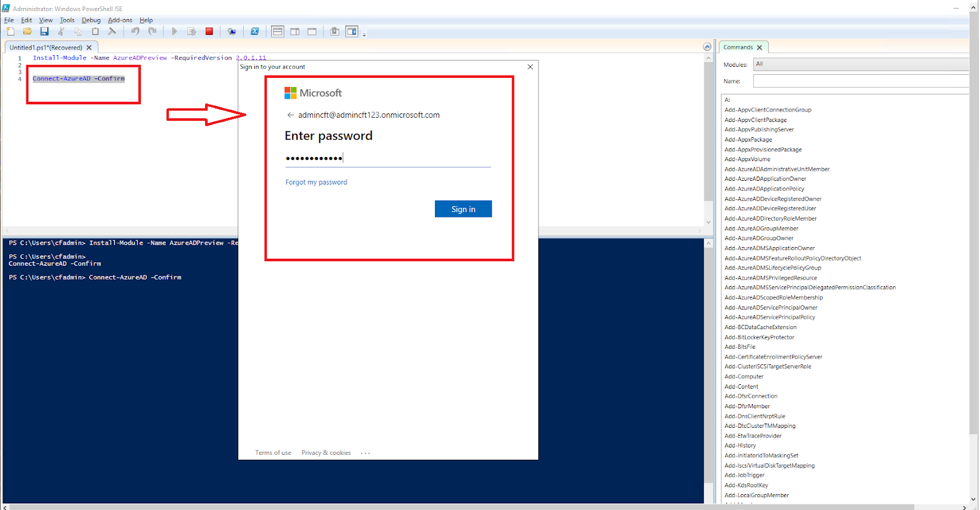Toggle the Show Command Add-on pane
The width and height of the screenshot is (980, 510).
click(352, 31)
